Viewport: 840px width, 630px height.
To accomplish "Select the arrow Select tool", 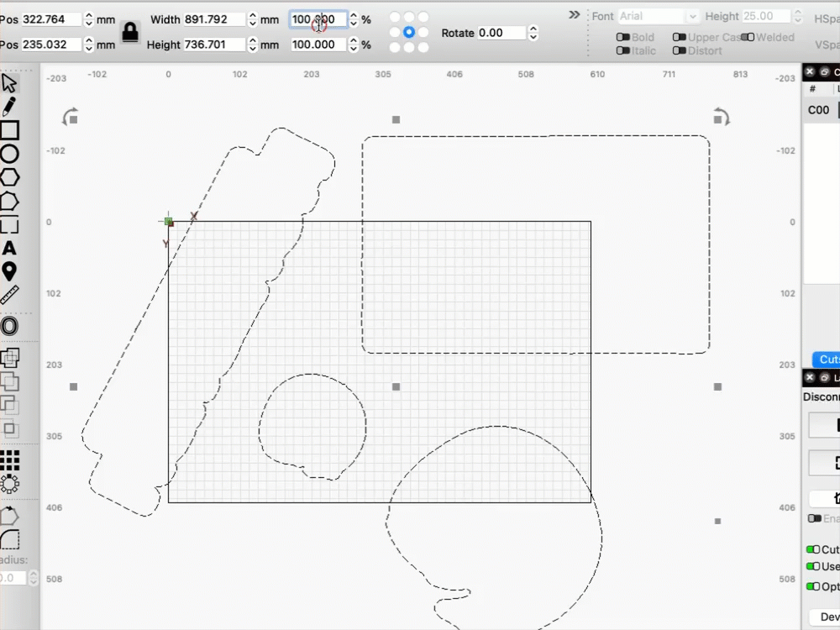I will 9,83.
